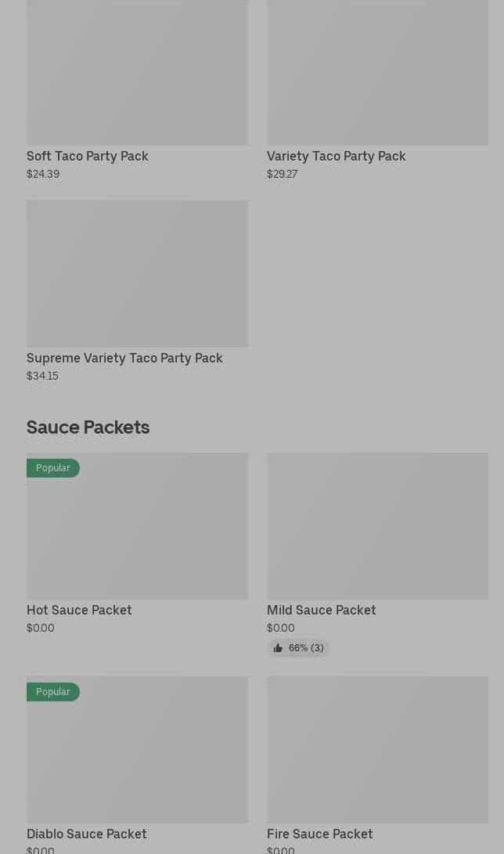The width and height of the screenshot is (504, 854).
Task: Click the Sauce Packets section heading
Action: tap(88, 427)
